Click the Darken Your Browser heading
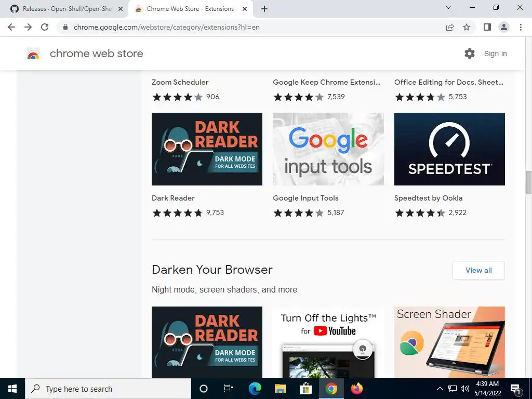The width and height of the screenshot is (532, 399). pyautogui.click(x=212, y=270)
